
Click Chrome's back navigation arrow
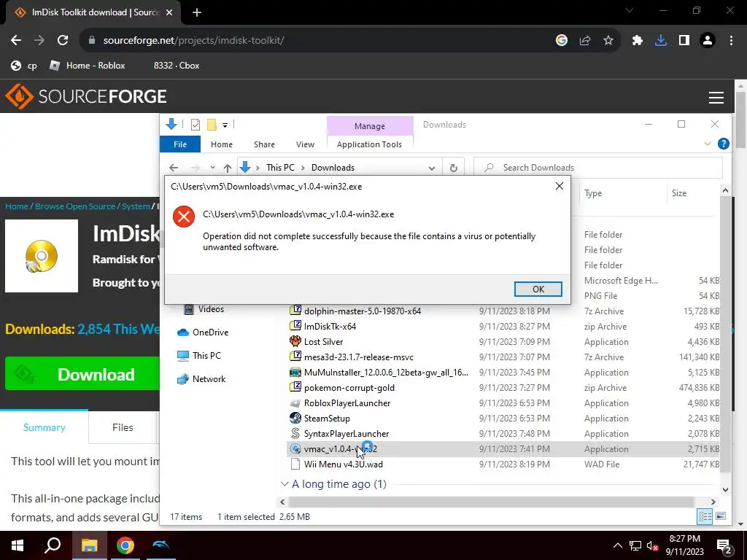pos(16,41)
